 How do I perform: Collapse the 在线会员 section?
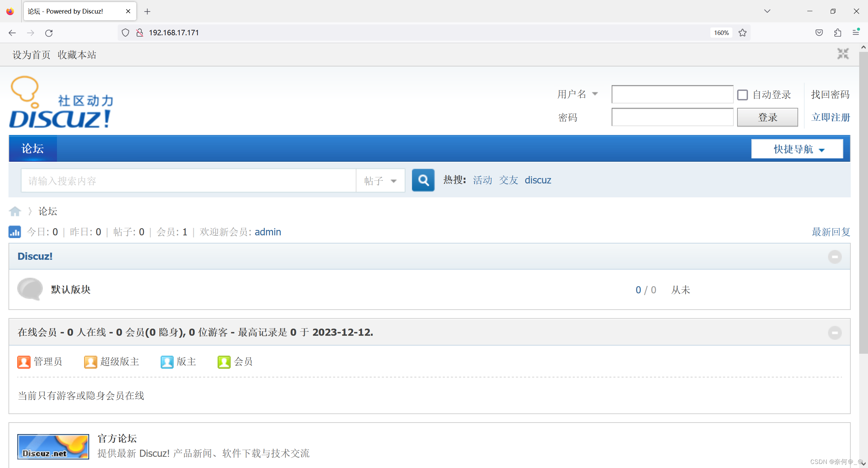tap(835, 333)
